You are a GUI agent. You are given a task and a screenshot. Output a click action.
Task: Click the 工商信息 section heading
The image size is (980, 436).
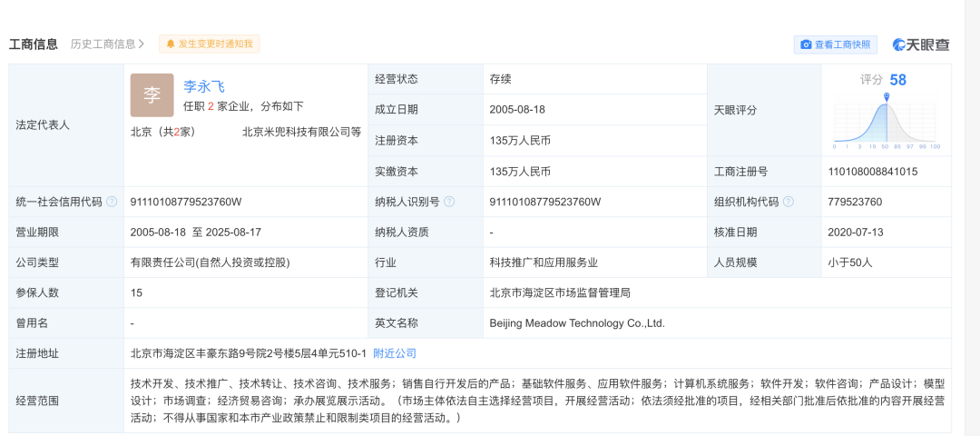tap(34, 44)
